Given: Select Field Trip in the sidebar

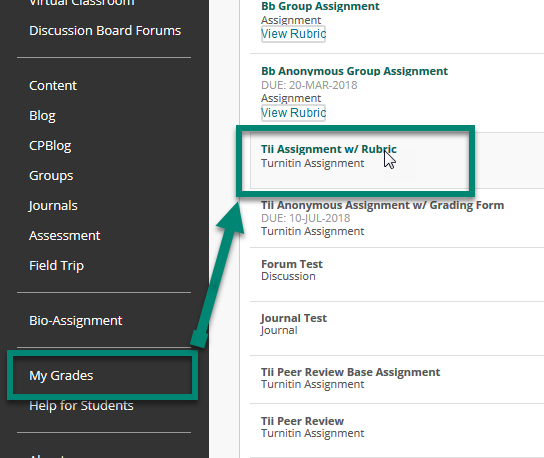Looking at the screenshot, I should click(x=56, y=265).
